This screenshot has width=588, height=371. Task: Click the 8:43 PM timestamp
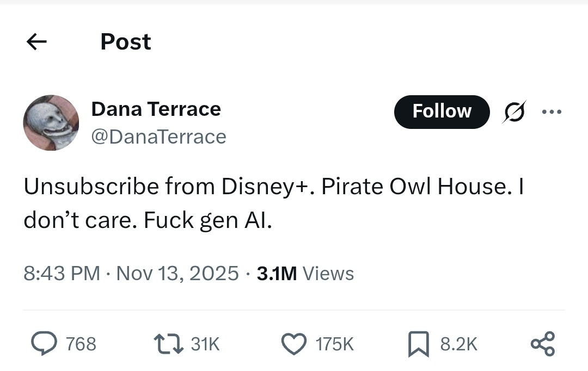point(62,273)
